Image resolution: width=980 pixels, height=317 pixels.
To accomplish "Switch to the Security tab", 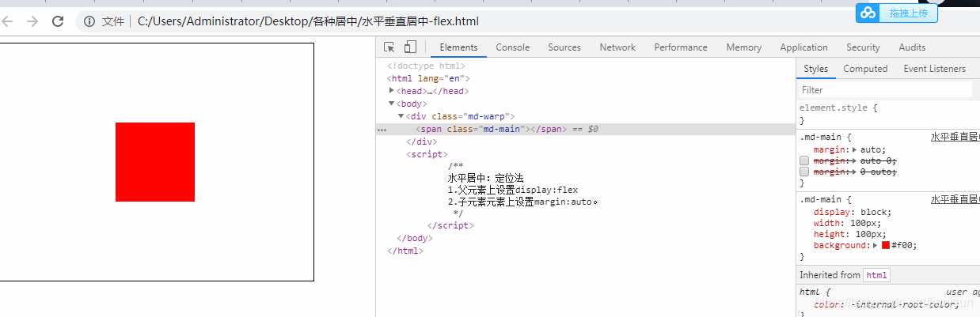I will [x=863, y=47].
